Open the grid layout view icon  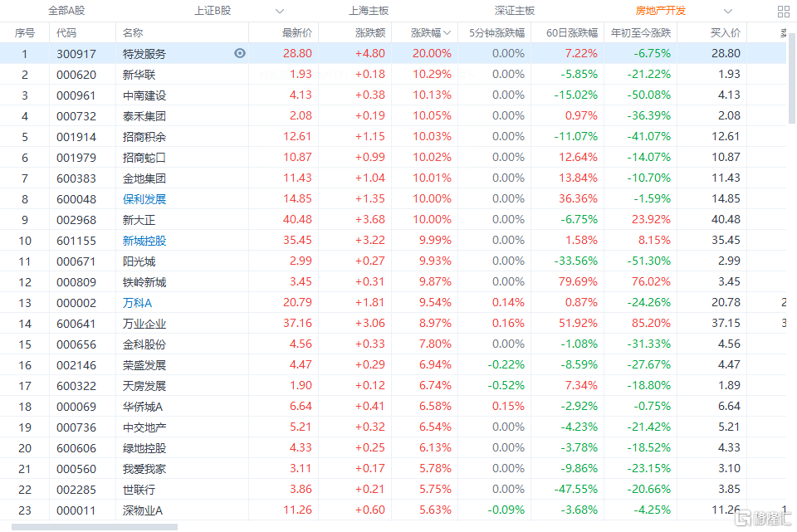783,11
